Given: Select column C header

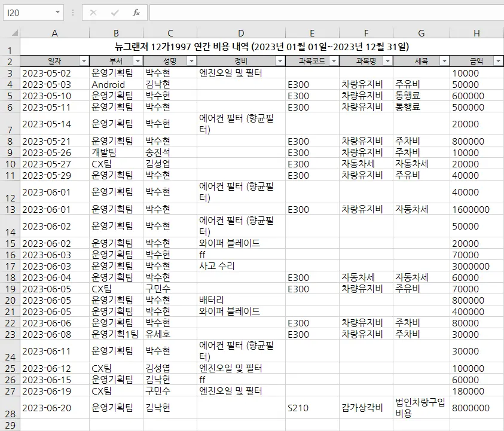Looking at the screenshot, I should (170, 33).
